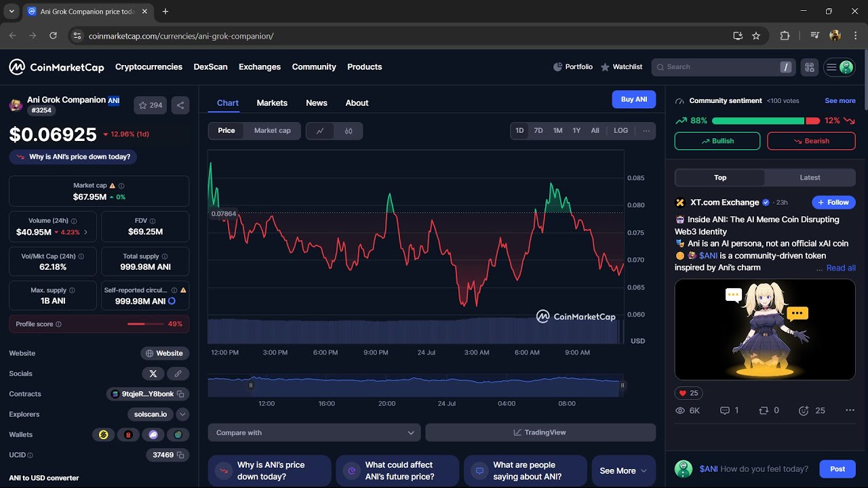
Task: Open the profile menu avatar
Action: pyautogui.click(x=846, y=67)
